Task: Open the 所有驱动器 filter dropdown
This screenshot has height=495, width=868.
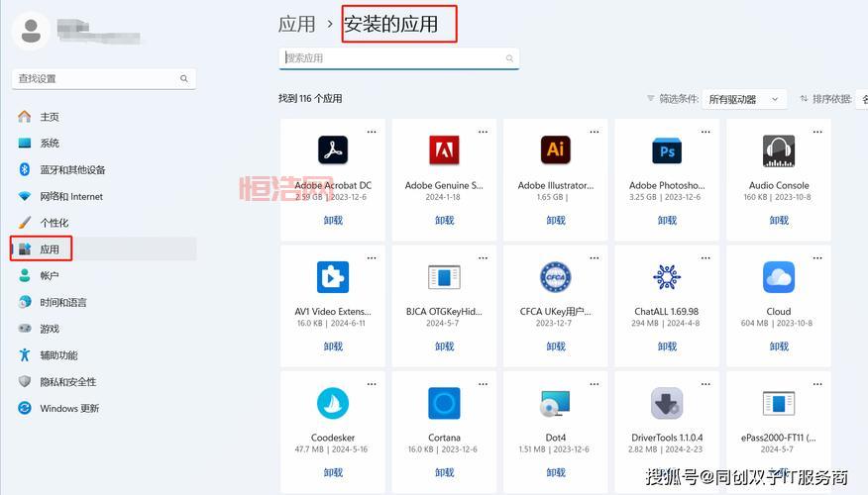Action: pyautogui.click(x=745, y=99)
